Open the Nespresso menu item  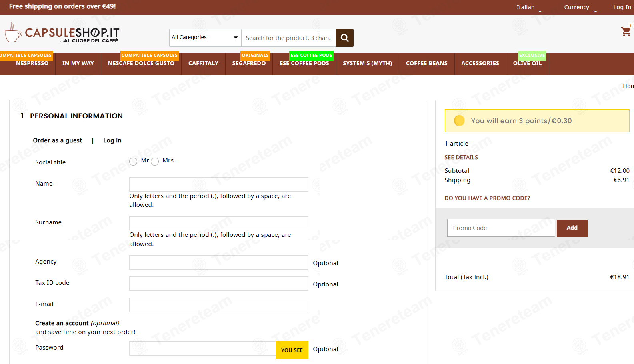32,63
